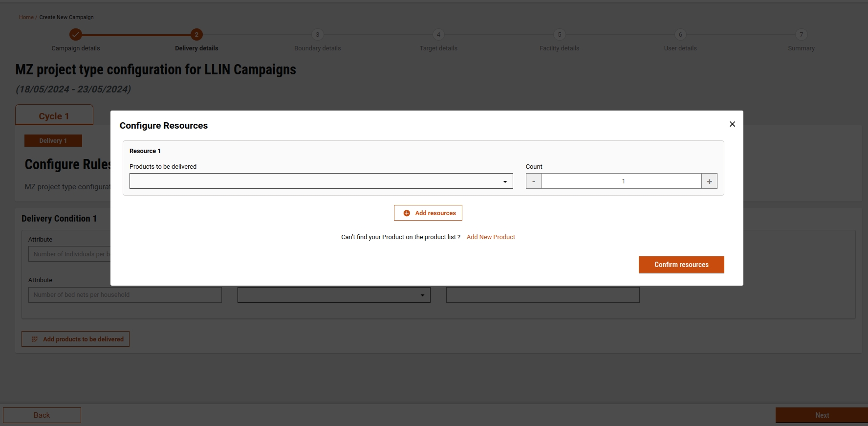Increase the resource count with plus button
Viewport: 868px width, 426px height.
(709, 181)
